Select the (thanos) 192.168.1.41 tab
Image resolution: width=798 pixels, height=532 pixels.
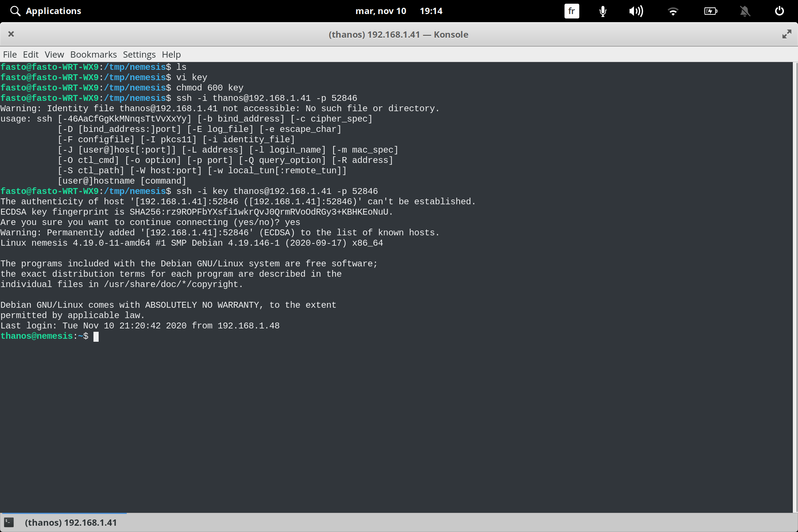coord(71,522)
